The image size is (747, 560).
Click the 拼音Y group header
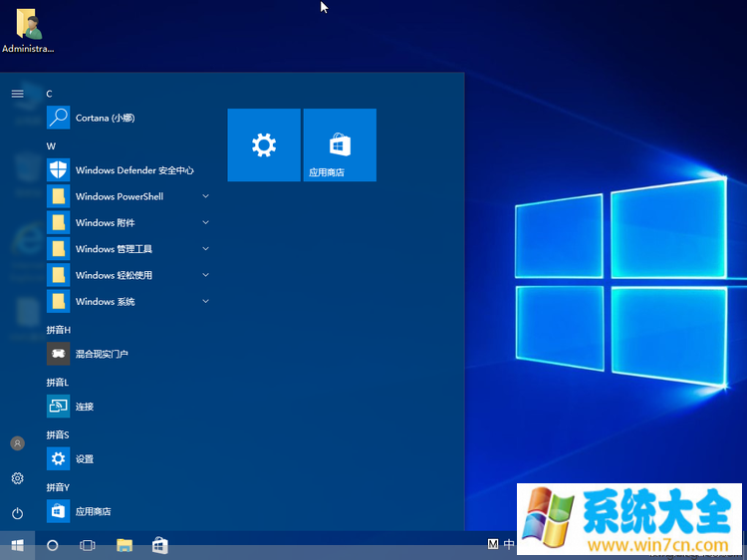click(58, 487)
